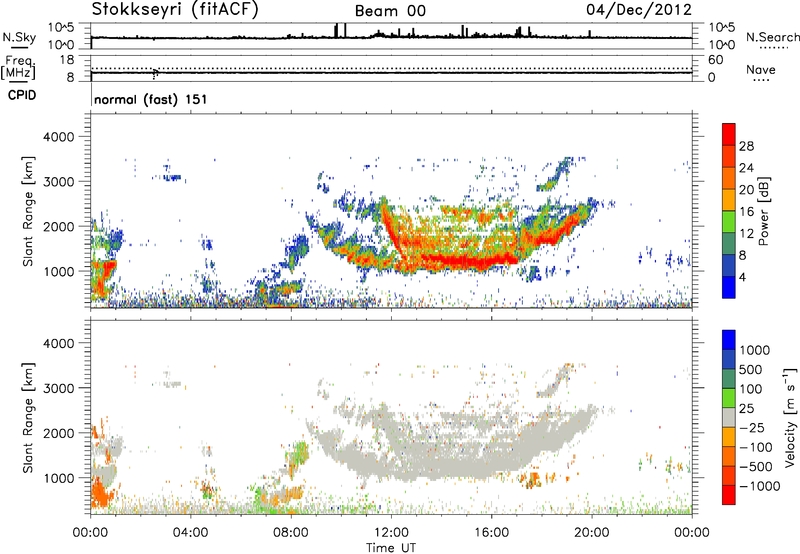800x554 pixels.
Task: Click the 16 label on Power color bar
Action: pos(746,212)
